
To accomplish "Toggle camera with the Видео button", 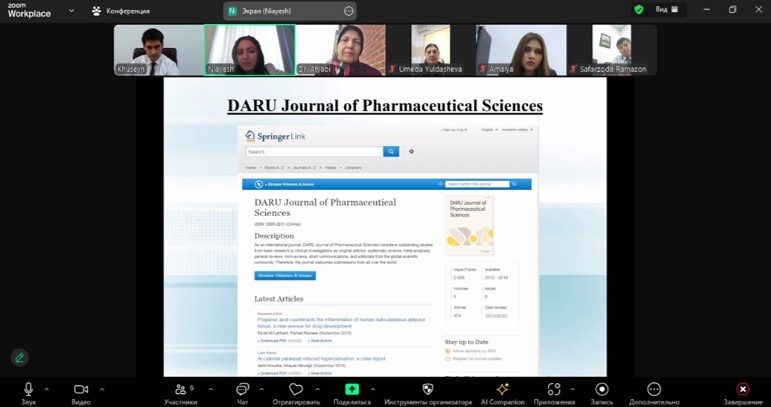I will click(81, 389).
